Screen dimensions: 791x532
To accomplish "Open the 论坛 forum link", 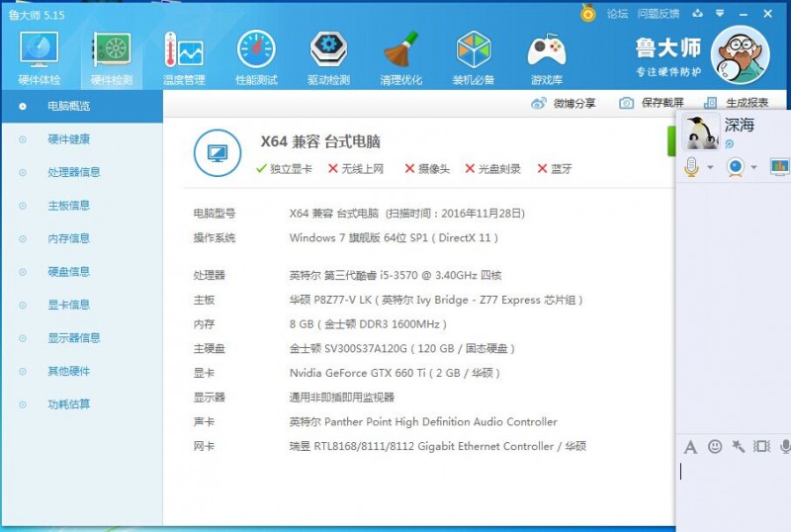I will [x=617, y=14].
